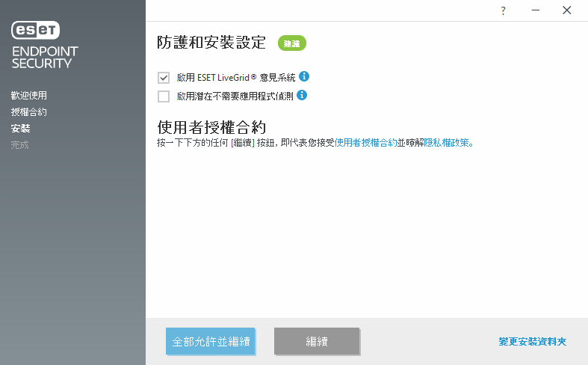Viewport: 588px width, 365px height.
Task: Select 歡迎使用 step in sidebar
Action: tap(29, 96)
